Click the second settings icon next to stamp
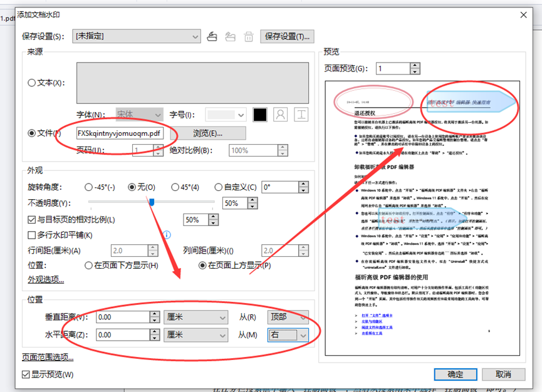This screenshot has height=392, width=542. pos(231,36)
